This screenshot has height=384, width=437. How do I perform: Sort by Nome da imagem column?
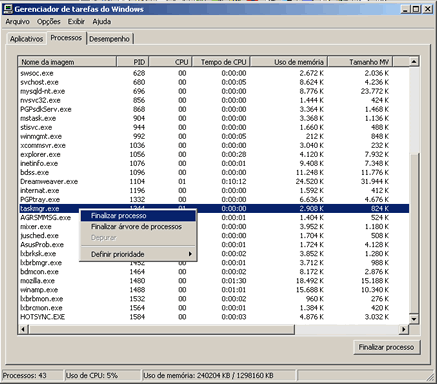67,62
